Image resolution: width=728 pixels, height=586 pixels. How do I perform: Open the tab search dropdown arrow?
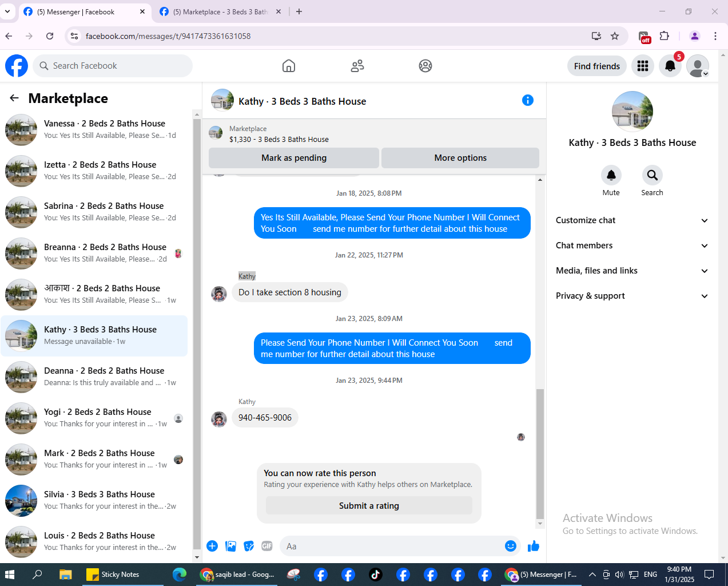[7, 11]
